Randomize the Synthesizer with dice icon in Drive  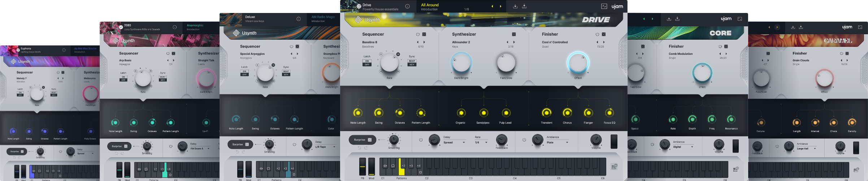coord(514,34)
